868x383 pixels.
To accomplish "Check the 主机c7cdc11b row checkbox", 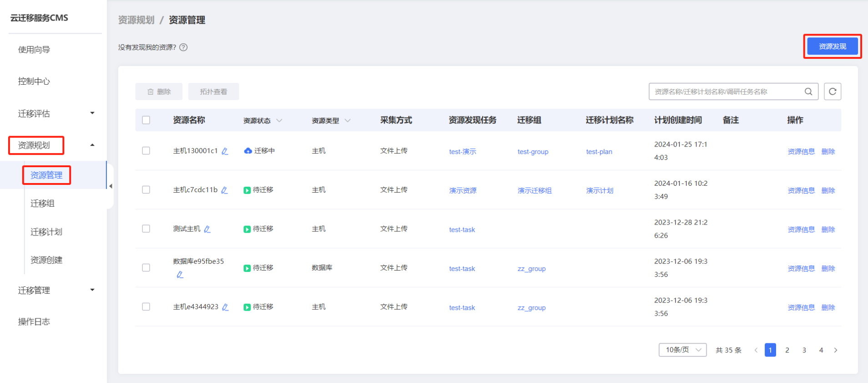I will pyautogui.click(x=146, y=190).
